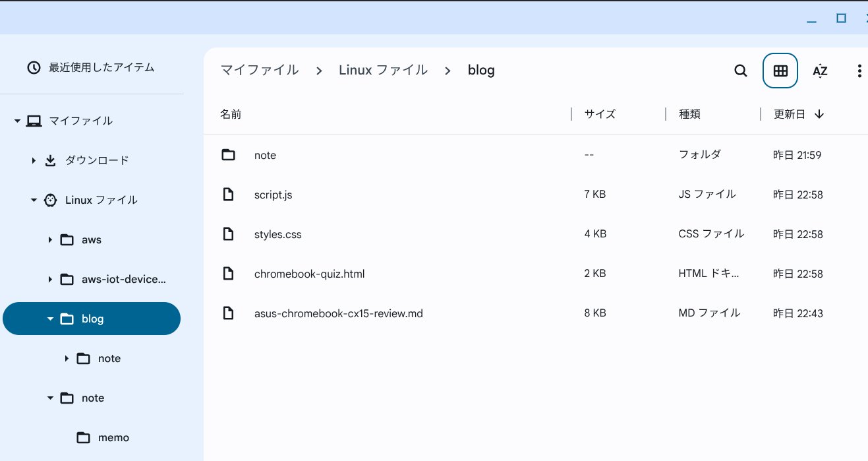Collapse the blog folder arrow

pos(50,319)
